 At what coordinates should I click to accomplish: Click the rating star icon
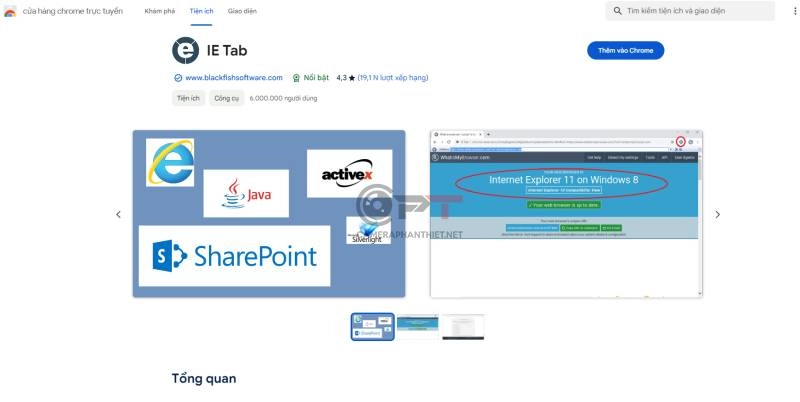click(x=352, y=77)
